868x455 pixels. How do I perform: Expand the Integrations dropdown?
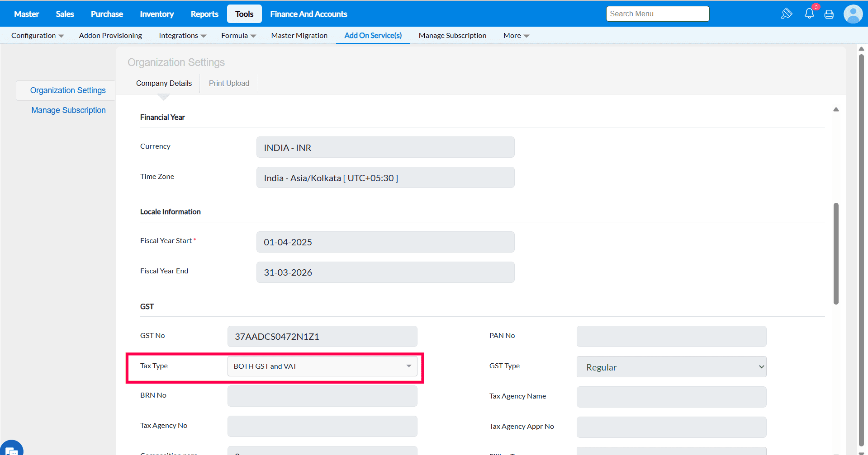(182, 35)
